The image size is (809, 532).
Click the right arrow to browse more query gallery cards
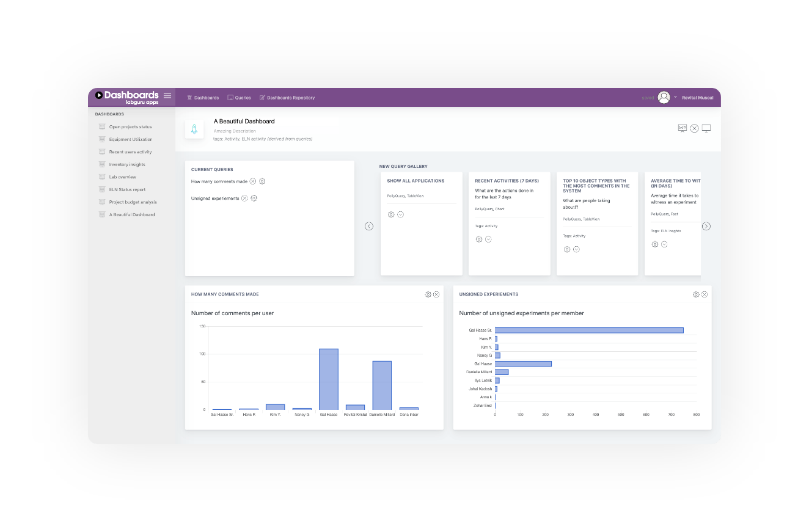coord(706,226)
